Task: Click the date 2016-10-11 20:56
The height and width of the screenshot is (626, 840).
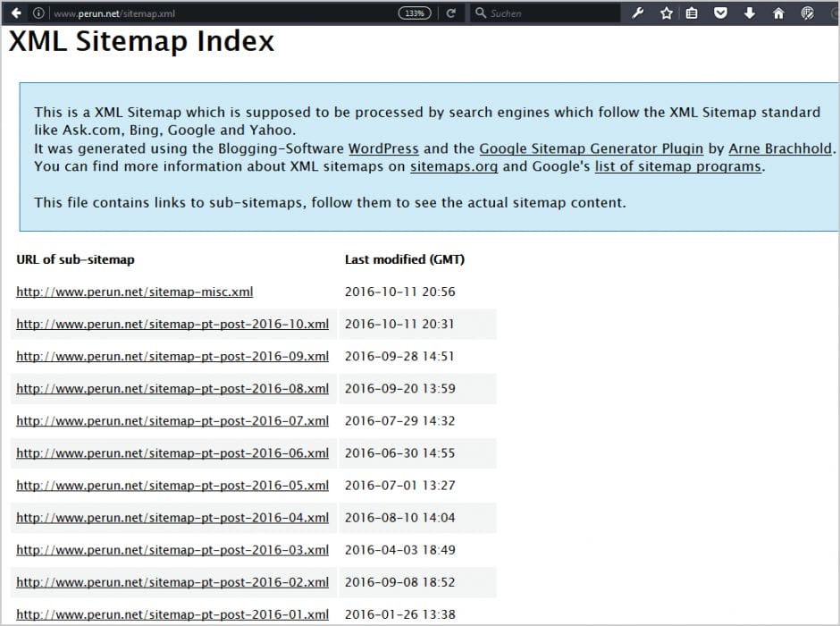Action: coord(399,292)
